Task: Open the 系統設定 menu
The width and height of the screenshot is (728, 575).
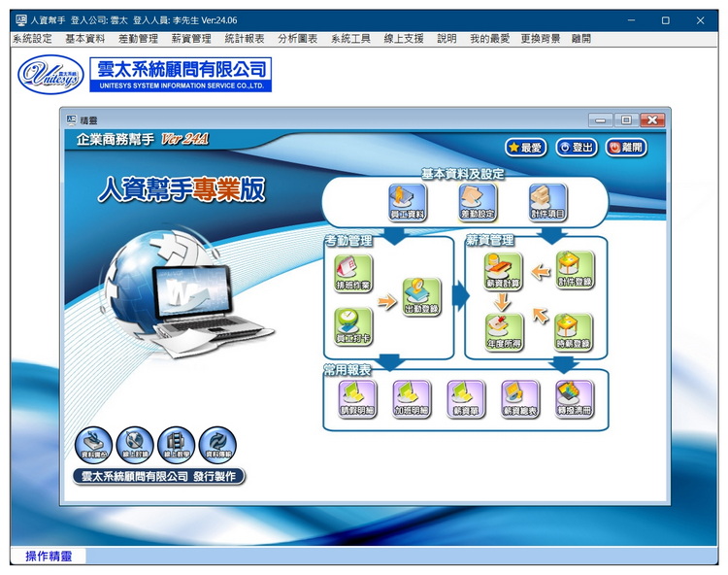Action: (32, 39)
